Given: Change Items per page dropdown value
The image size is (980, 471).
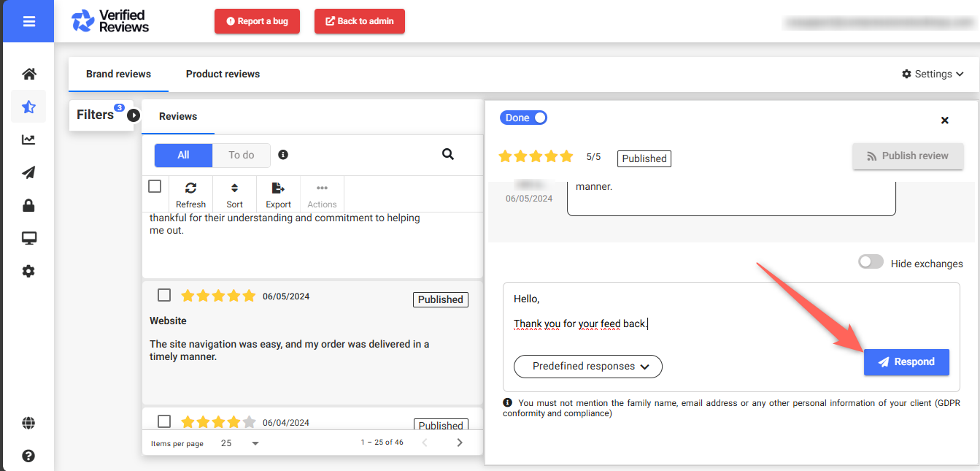Looking at the screenshot, I should (x=240, y=443).
